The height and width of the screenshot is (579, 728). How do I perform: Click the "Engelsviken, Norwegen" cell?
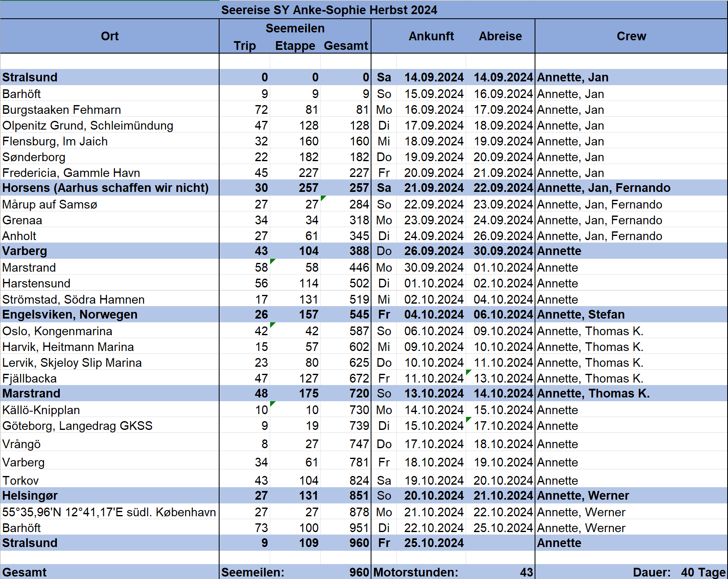click(70, 314)
